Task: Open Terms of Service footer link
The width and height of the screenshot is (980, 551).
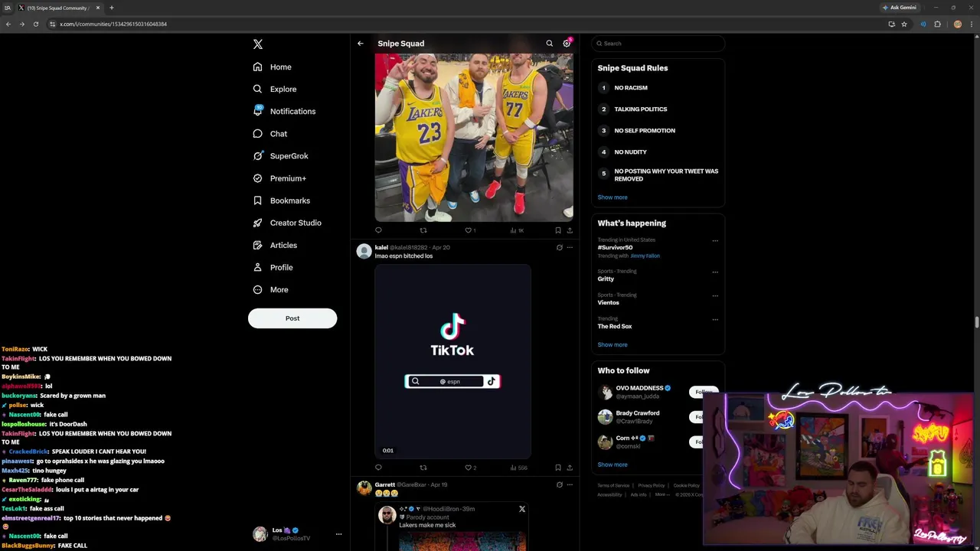Action: click(613, 486)
